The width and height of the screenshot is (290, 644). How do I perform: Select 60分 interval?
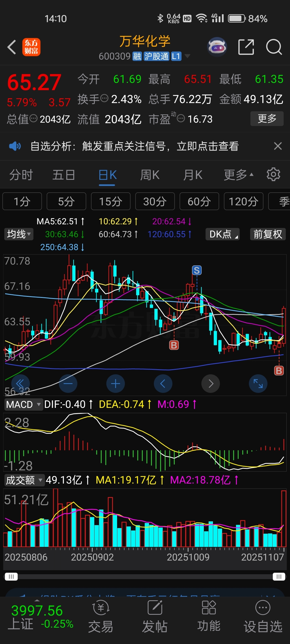(199, 201)
